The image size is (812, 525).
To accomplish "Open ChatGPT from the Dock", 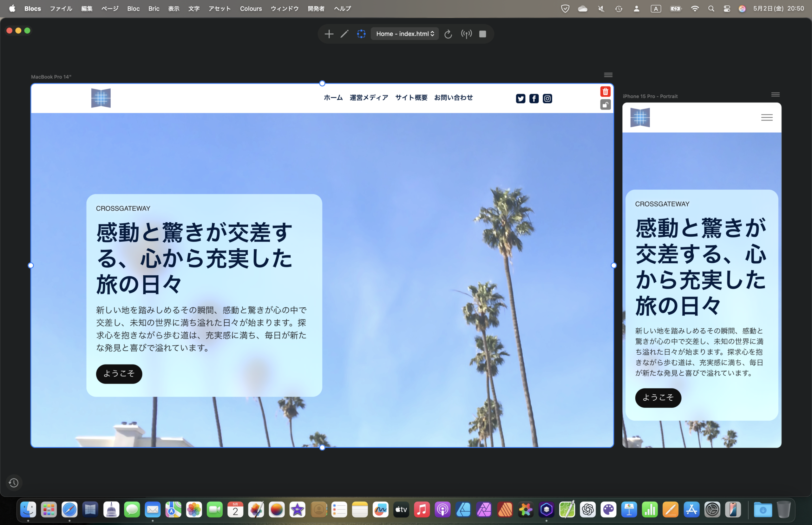I will pyautogui.click(x=588, y=510).
